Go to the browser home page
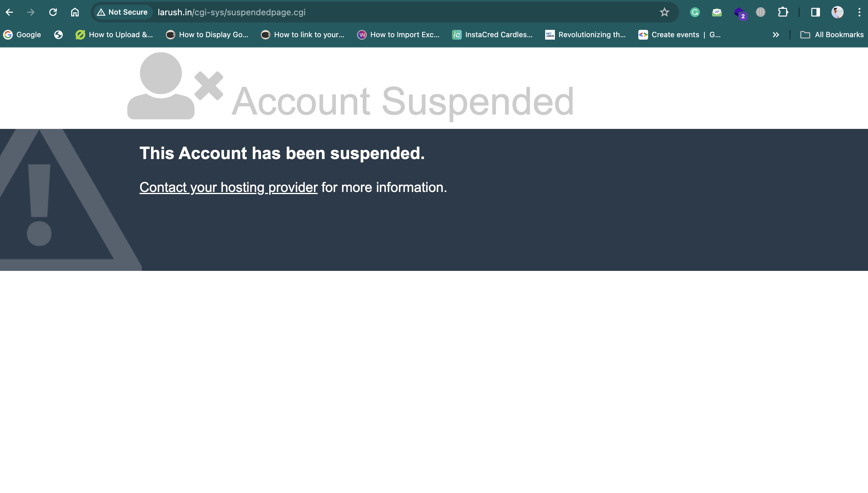 pyautogui.click(x=75, y=12)
